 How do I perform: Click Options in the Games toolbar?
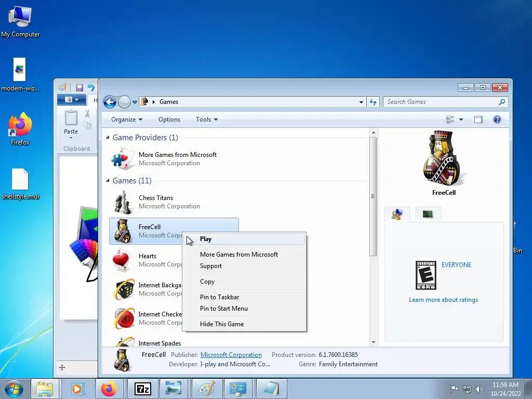pyautogui.click(x=169, y=119)
